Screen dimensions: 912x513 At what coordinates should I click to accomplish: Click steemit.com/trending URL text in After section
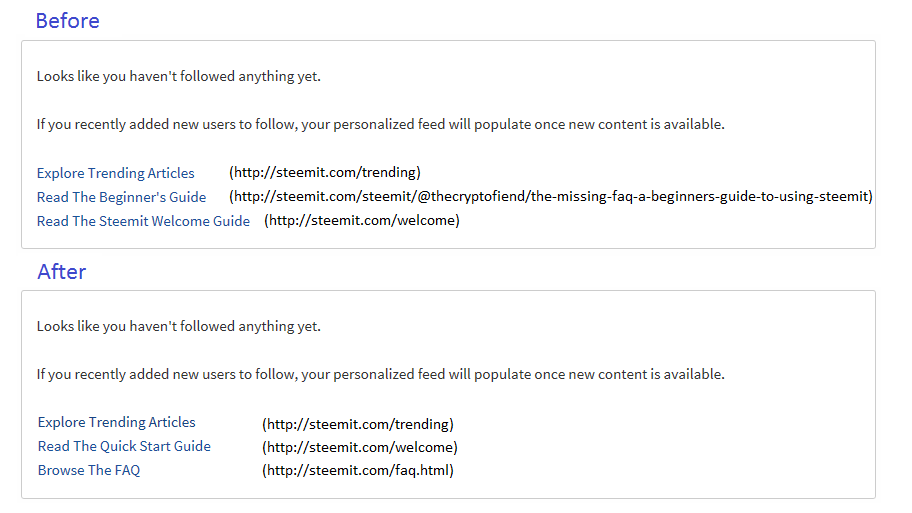pos(358,424)
